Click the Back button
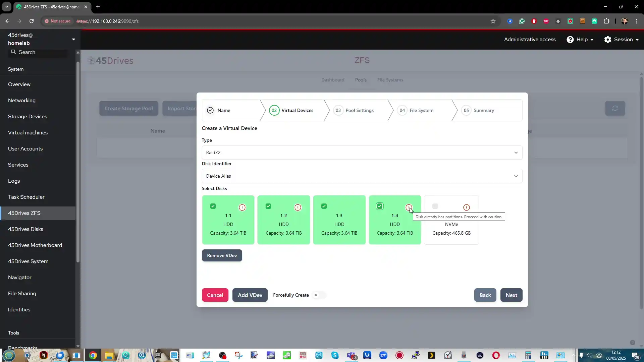Image resolution: width=644 pixels, height=362 pixels. [485, 295]
